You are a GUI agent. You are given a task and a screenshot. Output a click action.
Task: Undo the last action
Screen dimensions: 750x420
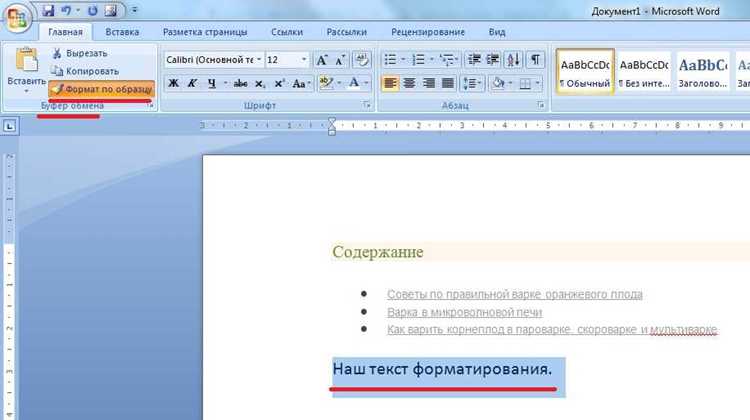(x=66, y=10)
